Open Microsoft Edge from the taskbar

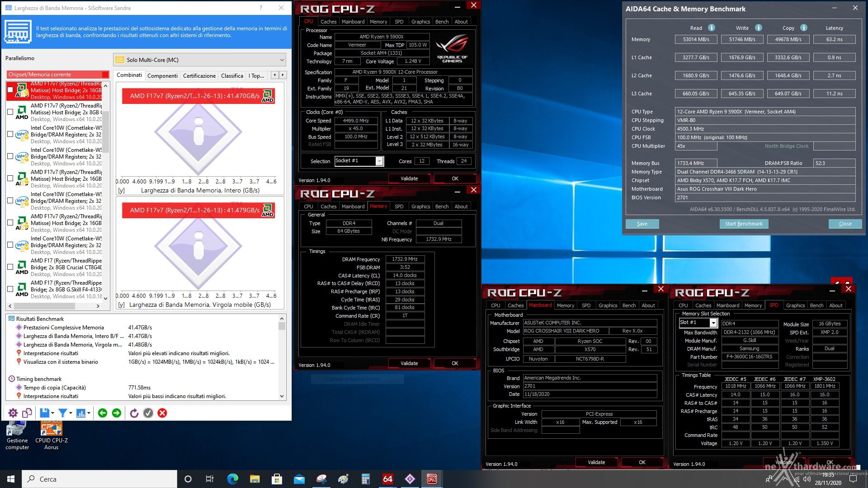click(232, 479)
